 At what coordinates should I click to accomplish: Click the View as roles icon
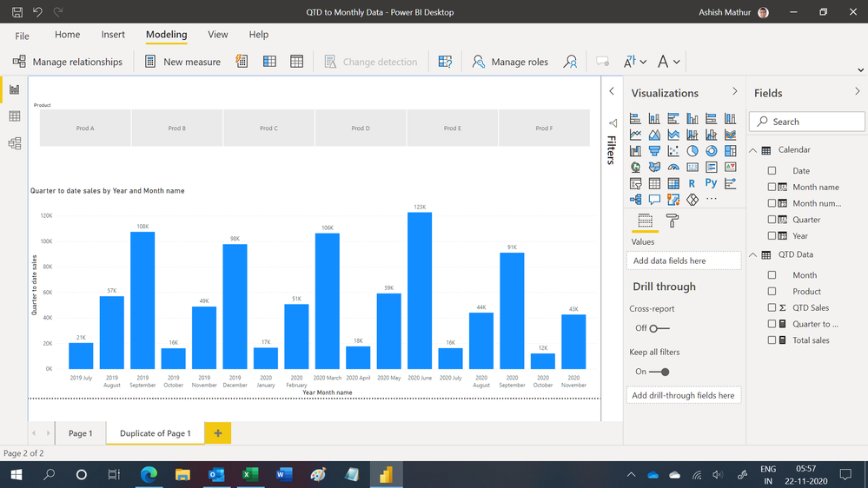(x=570, y=62)
